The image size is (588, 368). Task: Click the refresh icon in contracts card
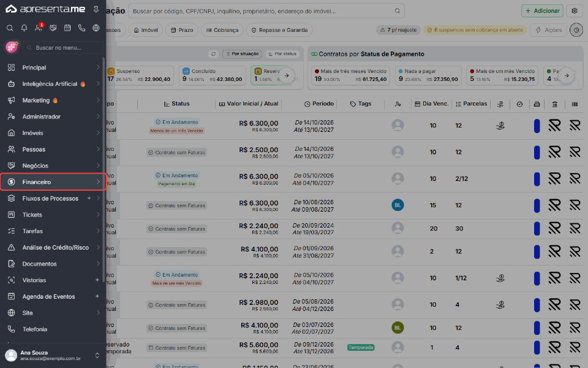pos(213,54)
